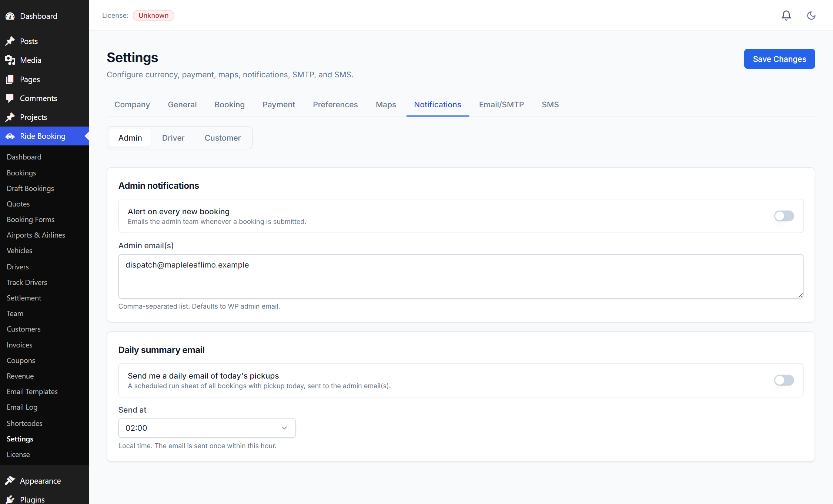The image size is (833, 504).
Task: Click the Media icon in sidebar
Action: (10, 60)
